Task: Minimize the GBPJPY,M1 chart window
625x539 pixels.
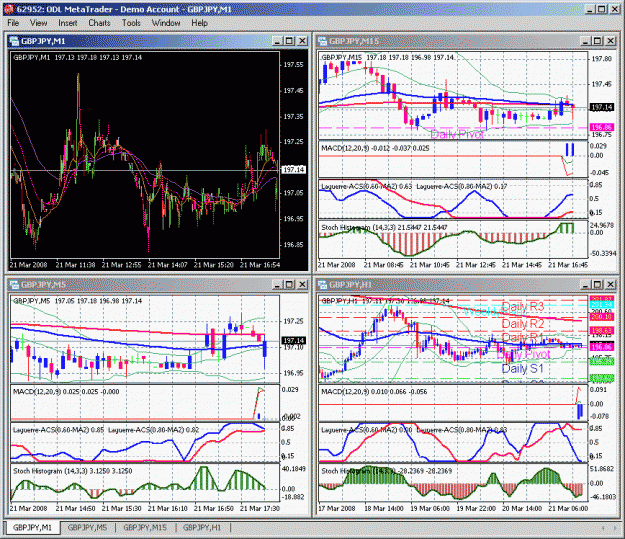Action: click(x=277, y=41)
